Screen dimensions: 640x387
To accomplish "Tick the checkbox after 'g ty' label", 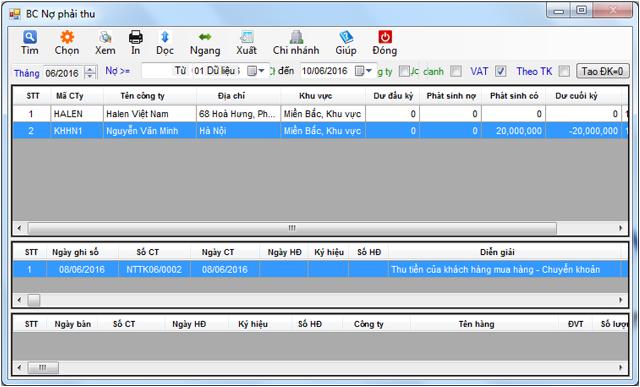I will [x=404, y=71].
